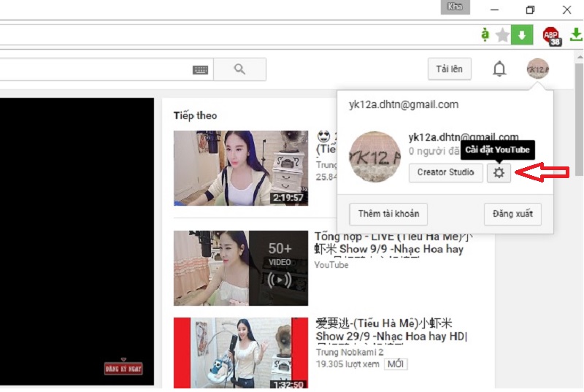The image size is (584, 392).
Task: Click the ĐĂNG KÝ NGAY overlay in video
Action: point(123,369)
